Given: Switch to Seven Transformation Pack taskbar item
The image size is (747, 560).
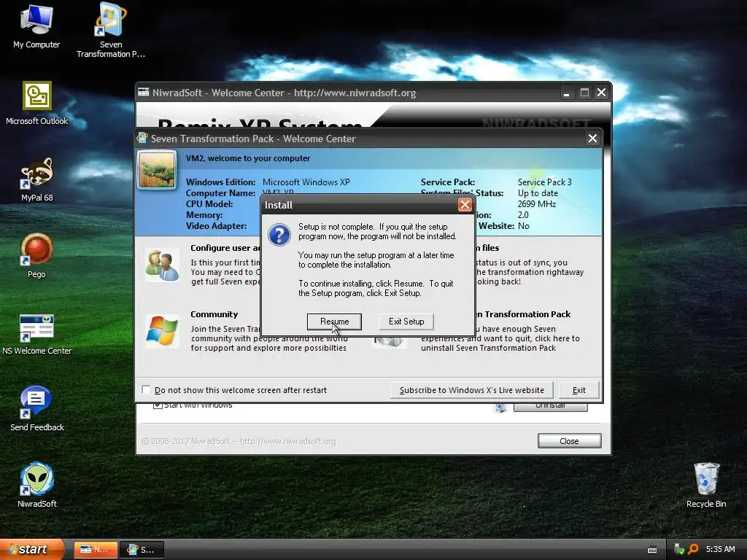Looking at the screenshot, I should tap(142, 550).
